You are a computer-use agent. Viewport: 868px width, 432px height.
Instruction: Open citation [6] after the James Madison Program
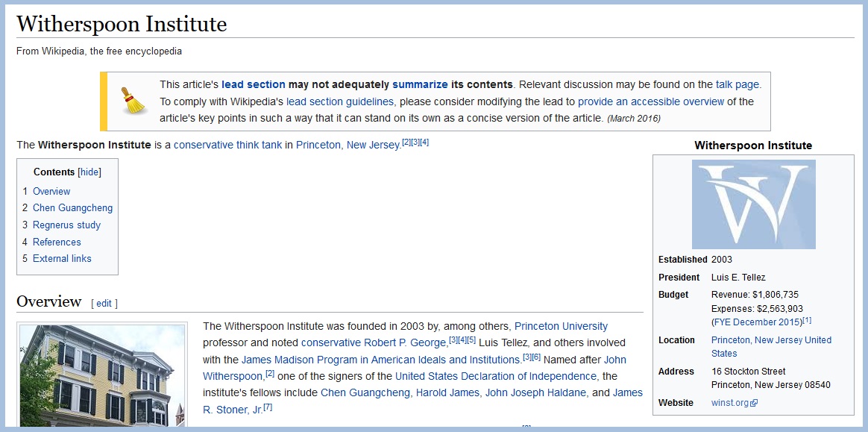pos(536,357)
